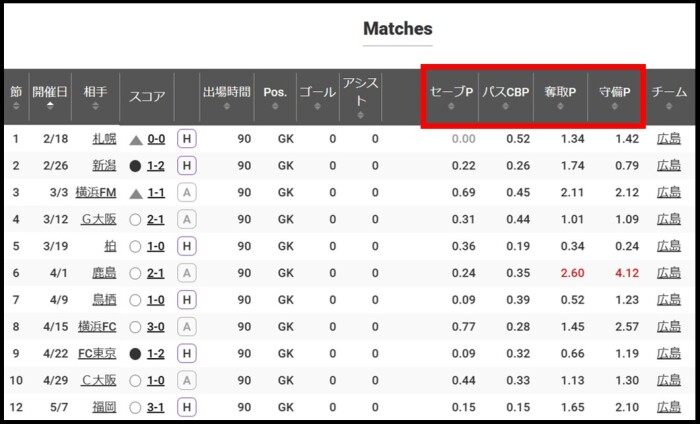
Task: Sort matches by the 開催日 date column
Action: click(x=49, y=97)
